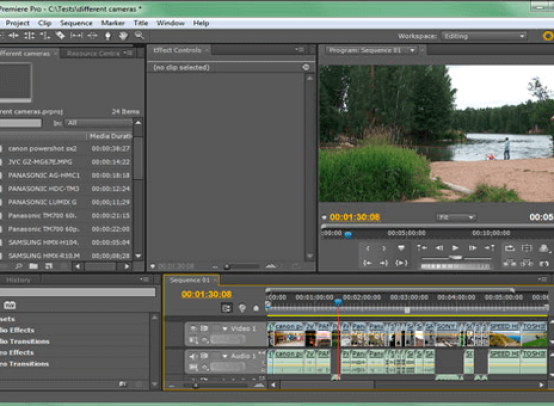Create New Bin in Project panel

point(34,266)
